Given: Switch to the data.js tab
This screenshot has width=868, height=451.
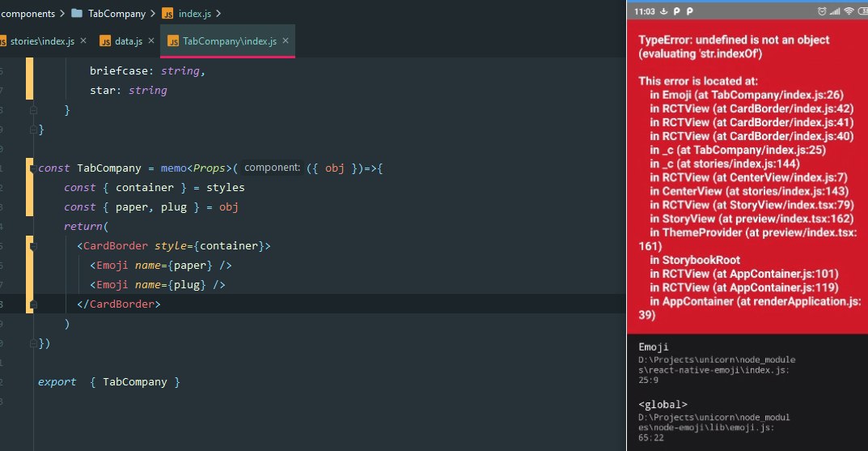Looking at the screenshot, I should click(129, 41).
